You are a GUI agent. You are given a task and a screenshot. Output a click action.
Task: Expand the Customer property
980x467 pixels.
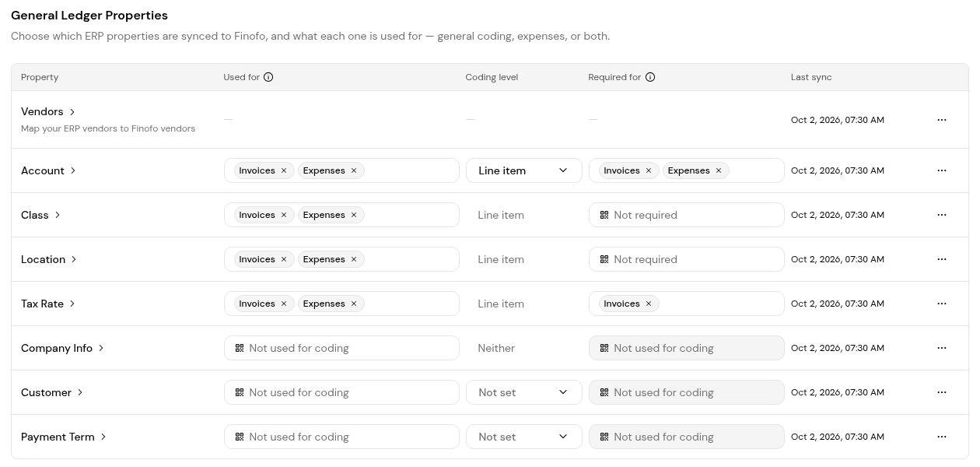80,392
